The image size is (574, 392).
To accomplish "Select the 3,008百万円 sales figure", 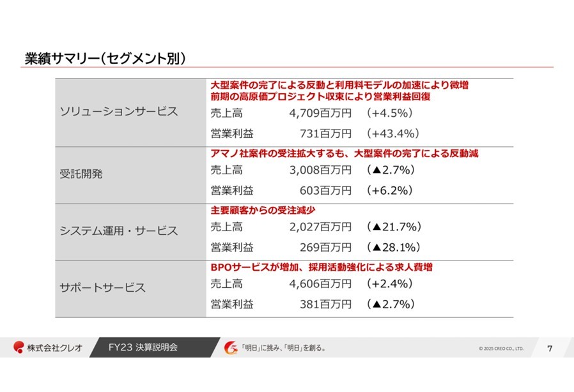I will (x=320, y=170).
